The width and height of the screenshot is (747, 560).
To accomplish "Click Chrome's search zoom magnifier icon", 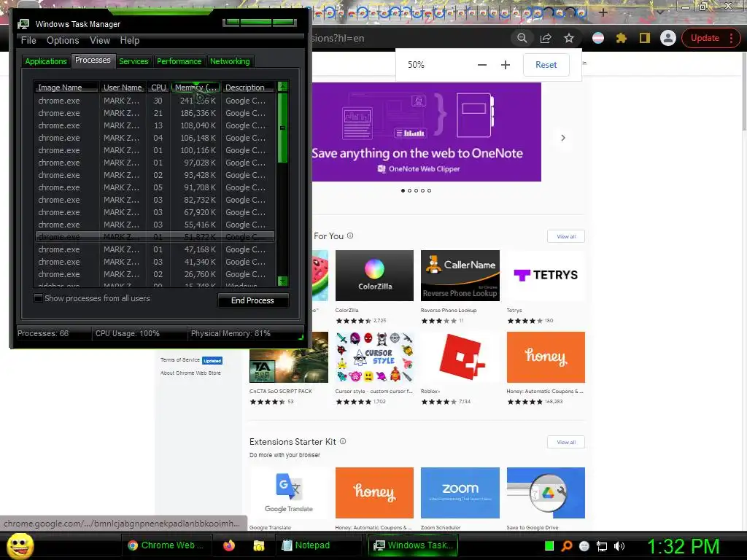I will [x=522, y=38].
